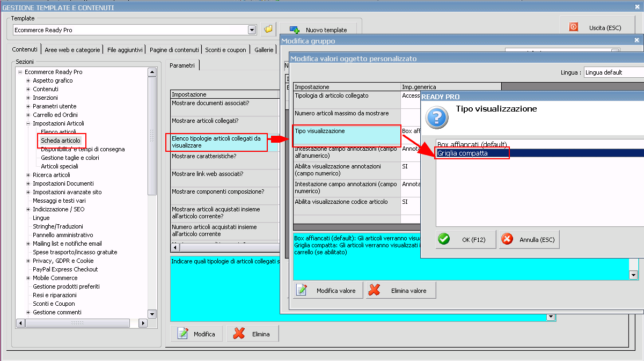The height and width of the screenshot is (361, 644).
Task: Click the Tipo visualizzazione row
Action: (x=347, y=135)
